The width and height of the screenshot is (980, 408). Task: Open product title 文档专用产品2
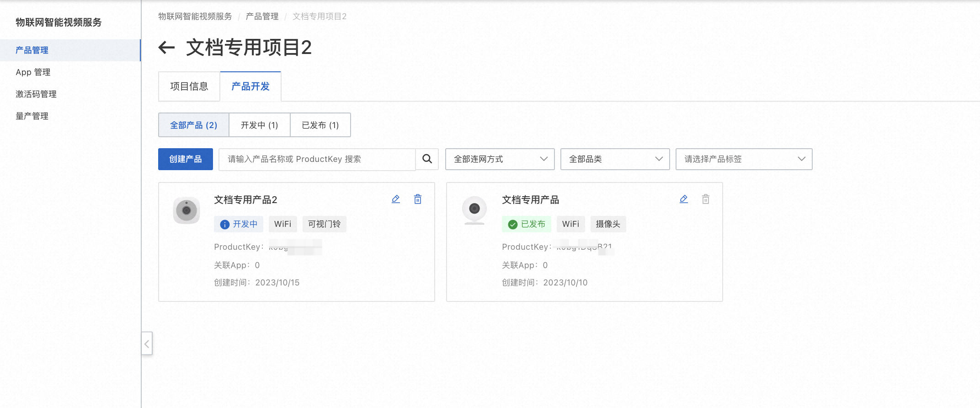[246, 200]
